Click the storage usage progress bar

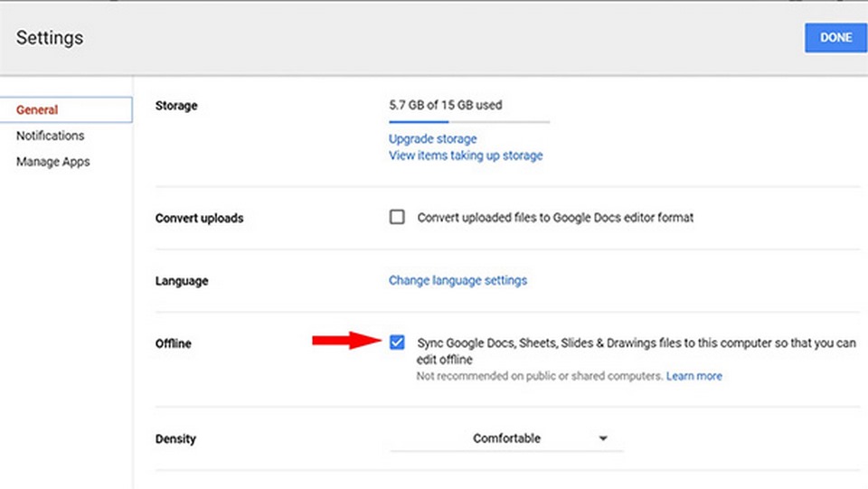tap(468, 120)
